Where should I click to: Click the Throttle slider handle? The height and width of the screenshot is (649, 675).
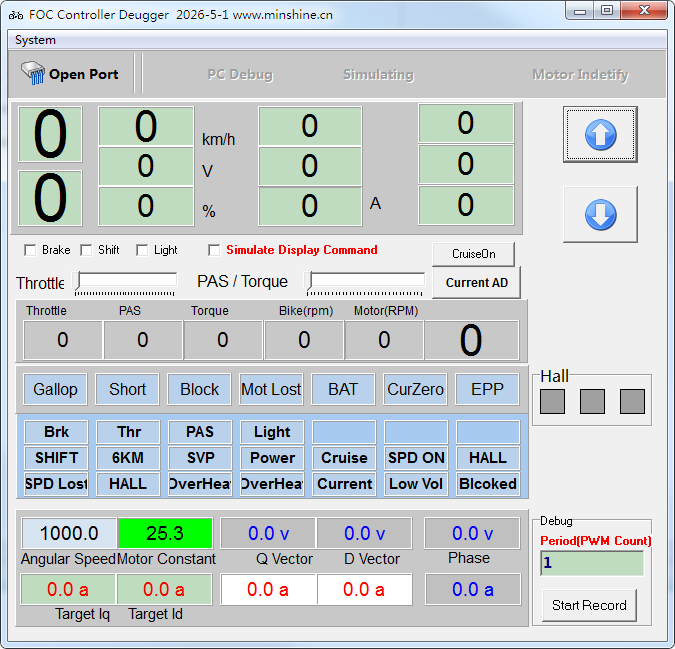coord(77,281)
